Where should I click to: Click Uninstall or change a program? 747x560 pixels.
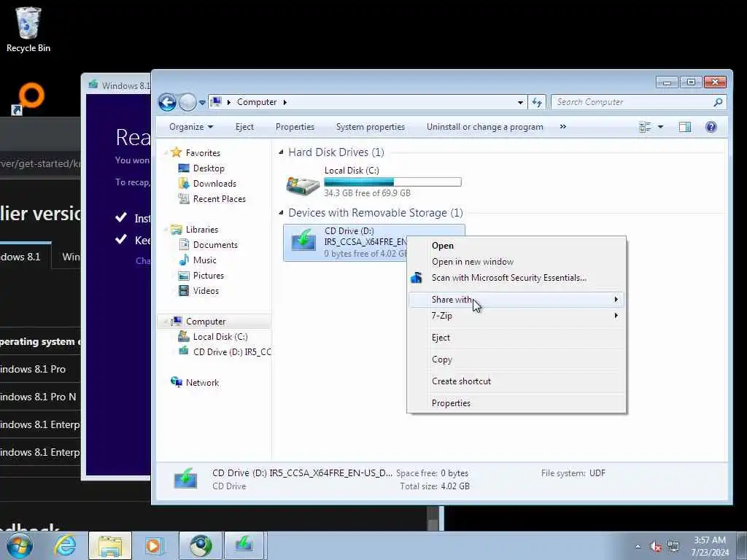tap(484, 127)
